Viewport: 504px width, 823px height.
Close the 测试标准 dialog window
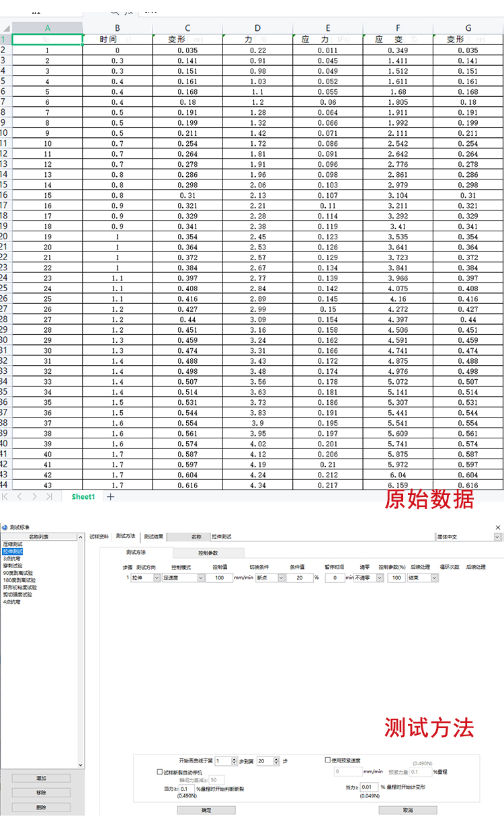click(497, 527)
